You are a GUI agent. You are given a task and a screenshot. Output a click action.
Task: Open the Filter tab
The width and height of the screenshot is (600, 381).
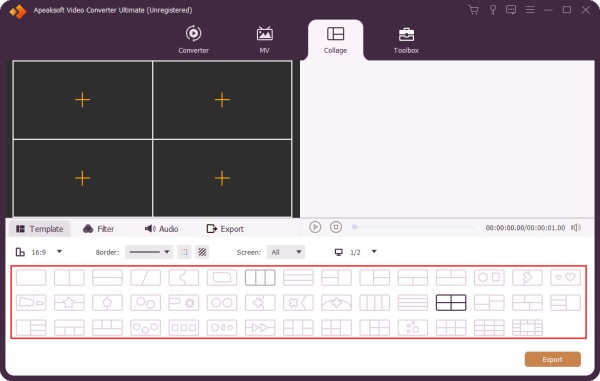[98, 229]
